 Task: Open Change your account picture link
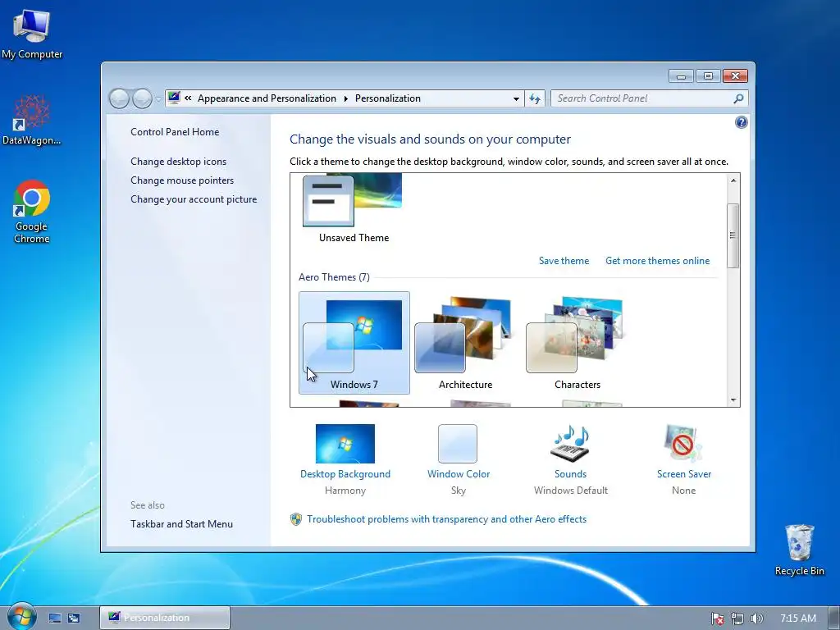[x=194, y=199]
